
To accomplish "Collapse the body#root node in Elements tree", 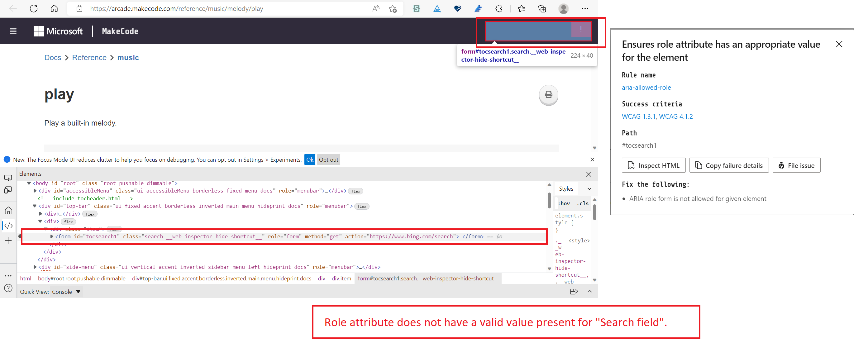I will 29,183.
